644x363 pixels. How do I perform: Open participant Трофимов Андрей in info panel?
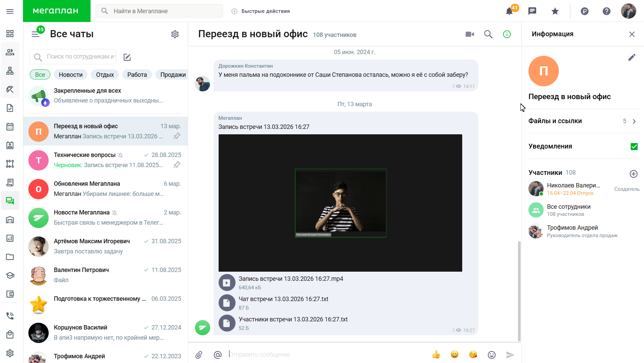pyautogui.click(x=584, y=231)
